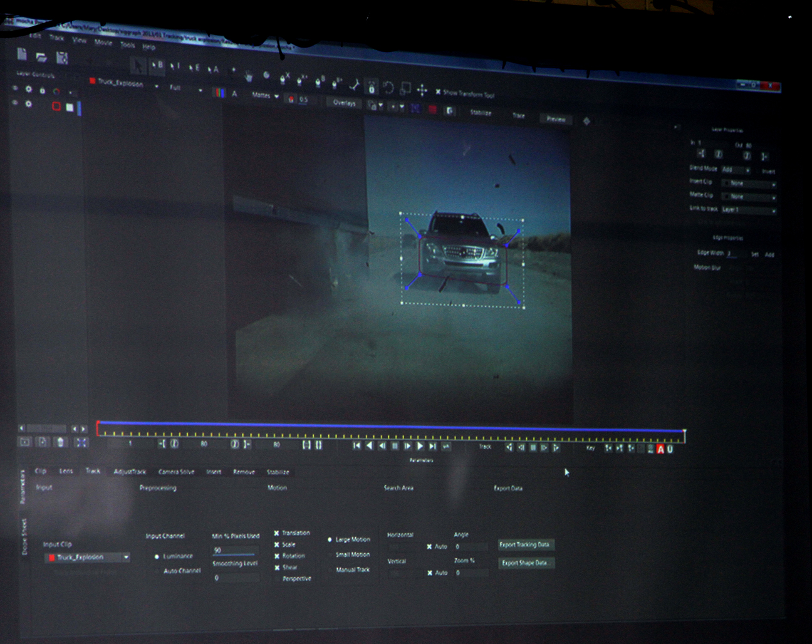This screenshot has height=644, width=812.
Task: Uncheck the Shear motion checkbox
Action: click(277, 567)
